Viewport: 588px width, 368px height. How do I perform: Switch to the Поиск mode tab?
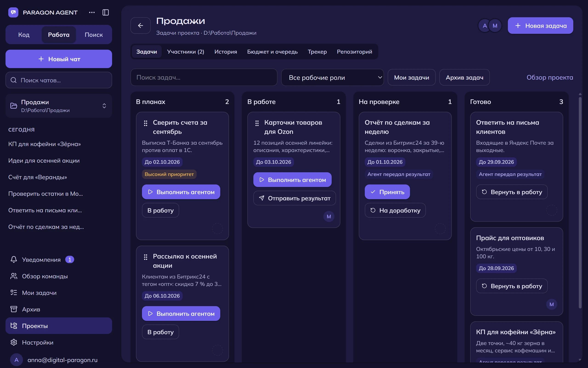[x=93, y=34]
